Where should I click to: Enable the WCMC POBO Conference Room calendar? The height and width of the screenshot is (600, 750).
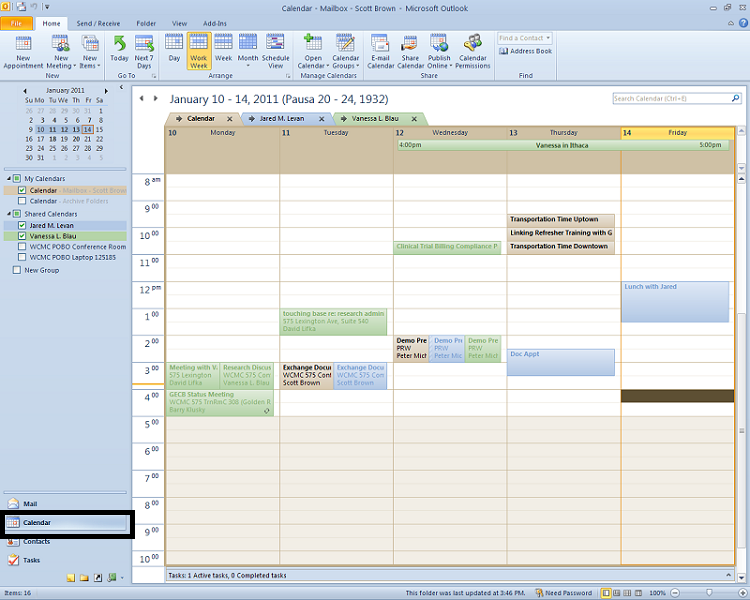pos(22,247)
